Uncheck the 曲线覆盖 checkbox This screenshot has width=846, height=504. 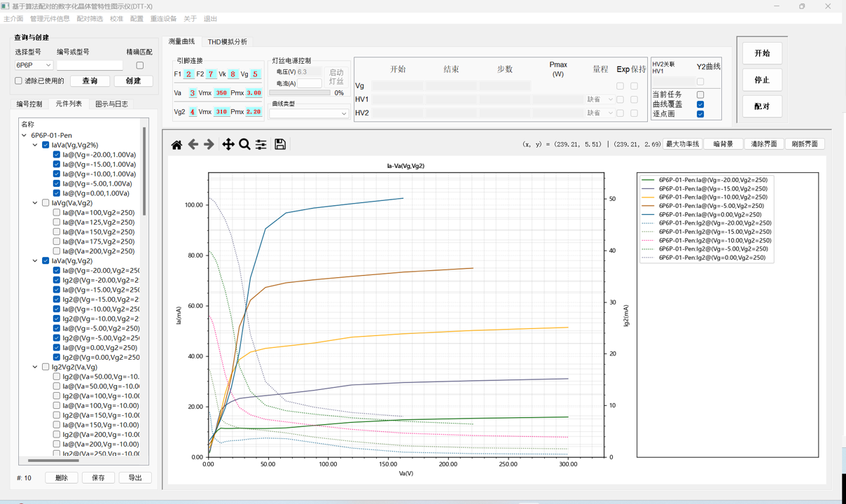(x=700, y=104)
